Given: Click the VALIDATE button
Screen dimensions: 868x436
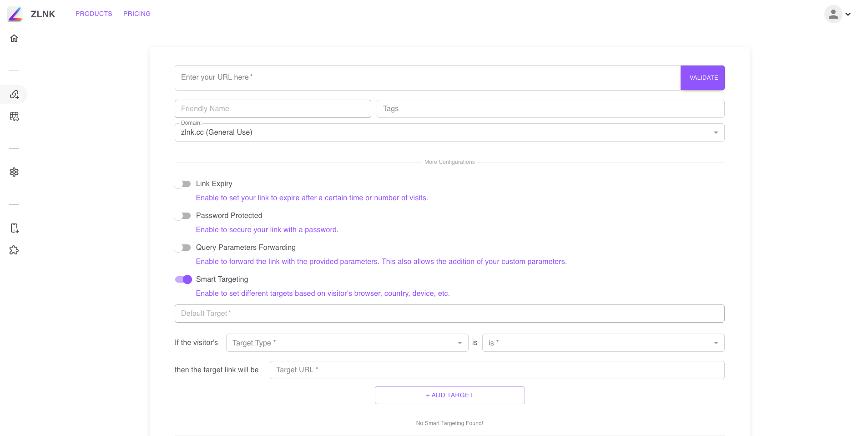Looking at the screenshot, I should coord(702,78).
